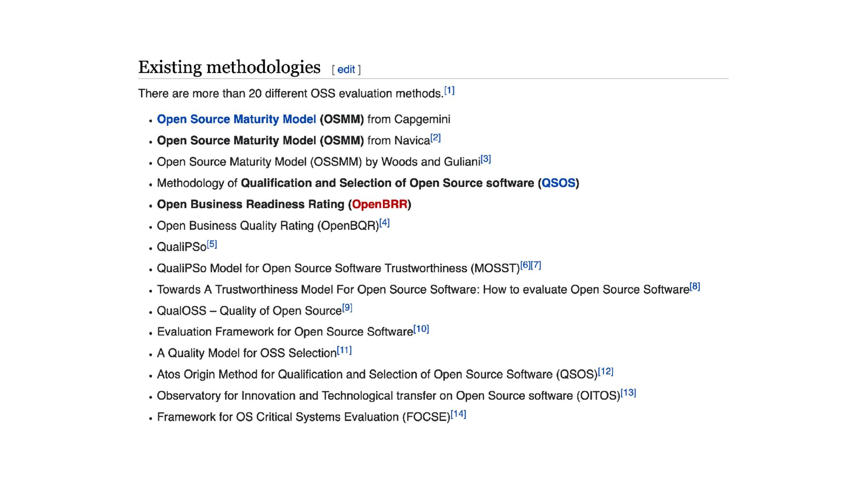This screenshot has height=488, width=868.
Task: Click citation [3] after Woods and Guliani
Action: pyautogui.click(x=486, y=159)
